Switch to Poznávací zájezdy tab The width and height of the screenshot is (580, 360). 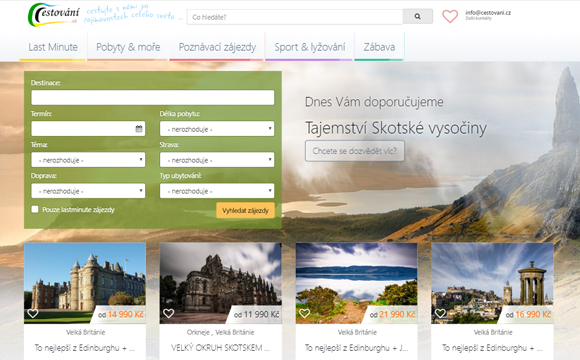click(217, 47)
